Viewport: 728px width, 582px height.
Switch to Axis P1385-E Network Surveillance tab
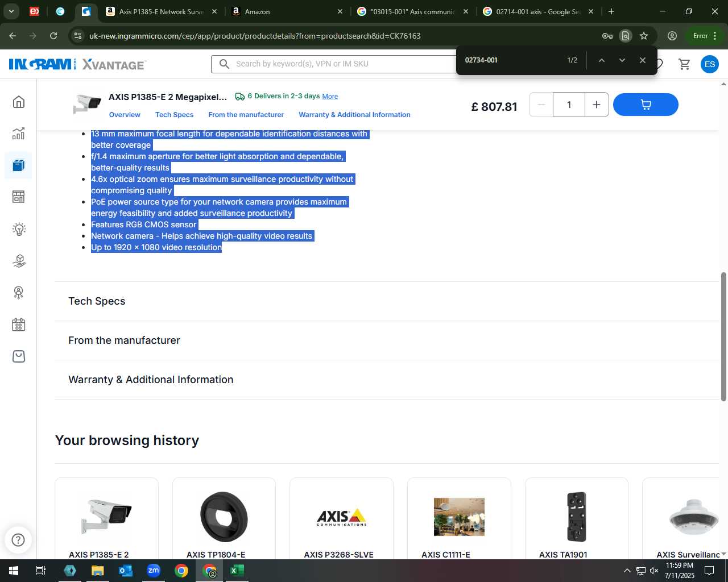coord(161,11)
